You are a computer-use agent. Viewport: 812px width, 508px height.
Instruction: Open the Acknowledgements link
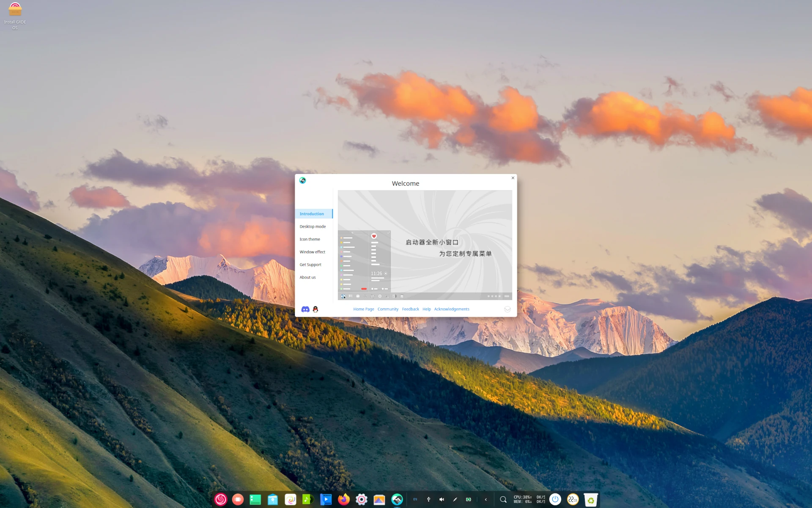[x=451, y=309]
